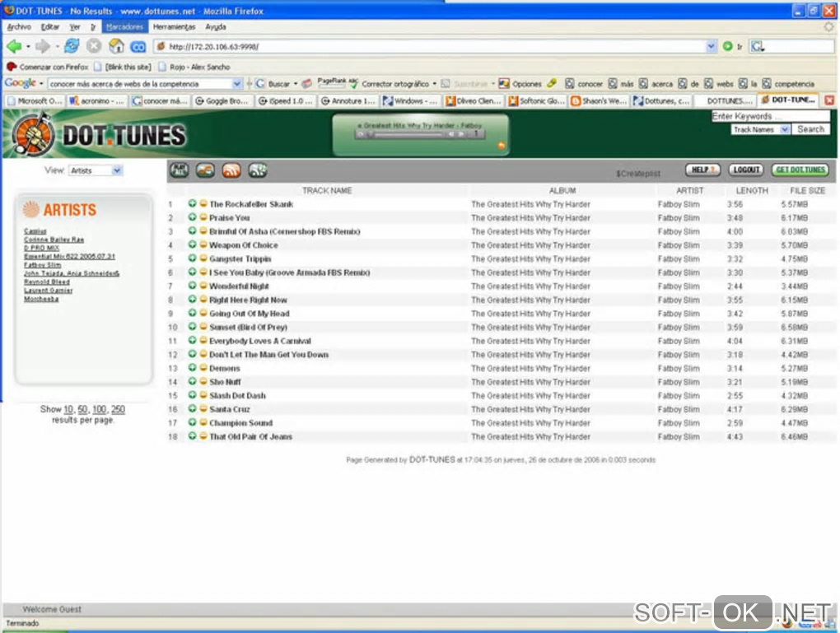
Task: Click the Search button
Action: pos(810,129)
